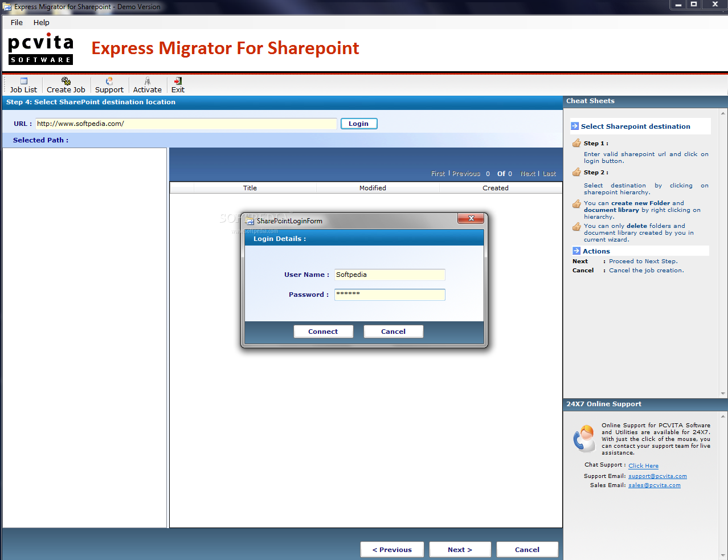The image size is (728, 560).
Task: Click the Actions arrow icon in Cheat Sheets
Action: [x=576, y=251]
